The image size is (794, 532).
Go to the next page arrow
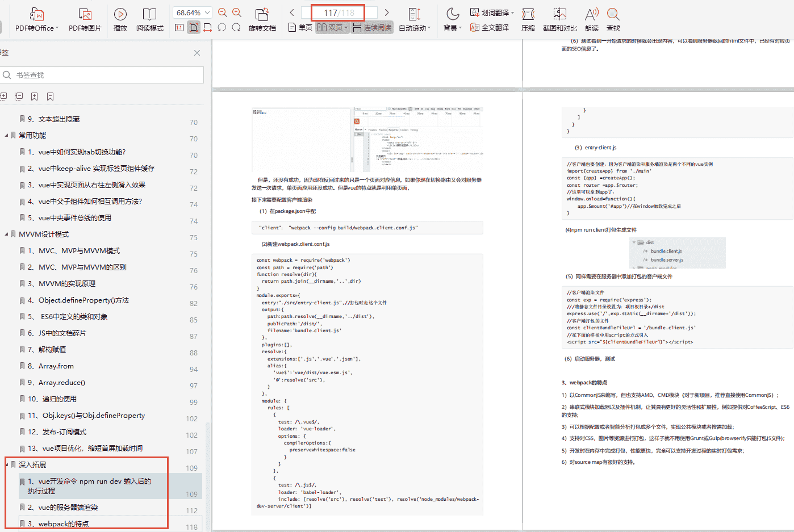(387, 12)
